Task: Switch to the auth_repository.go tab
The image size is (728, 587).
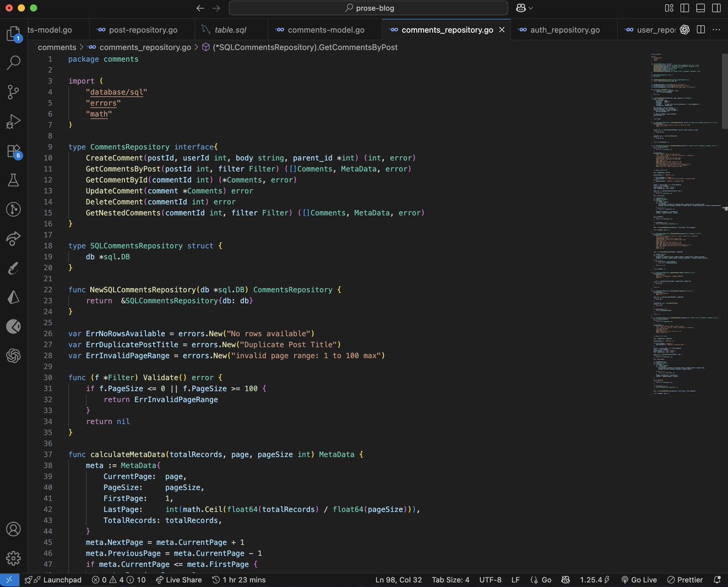Action: 564,30
